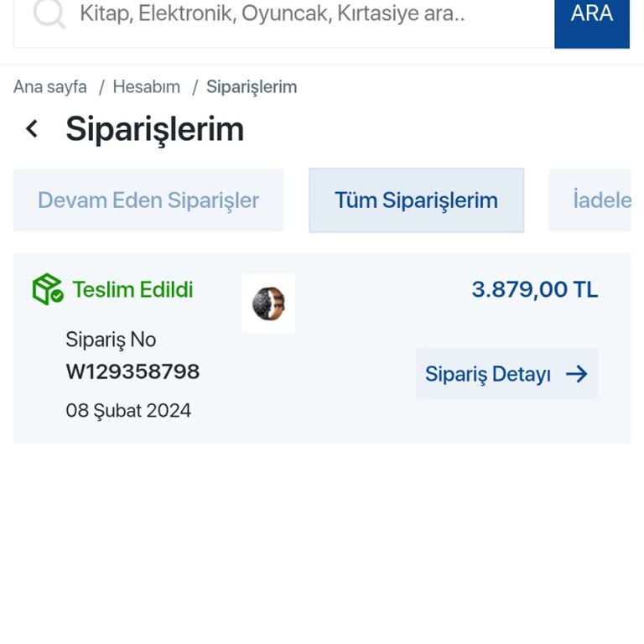
Task: Click the delivered package status icon
Action: (48, 289)
